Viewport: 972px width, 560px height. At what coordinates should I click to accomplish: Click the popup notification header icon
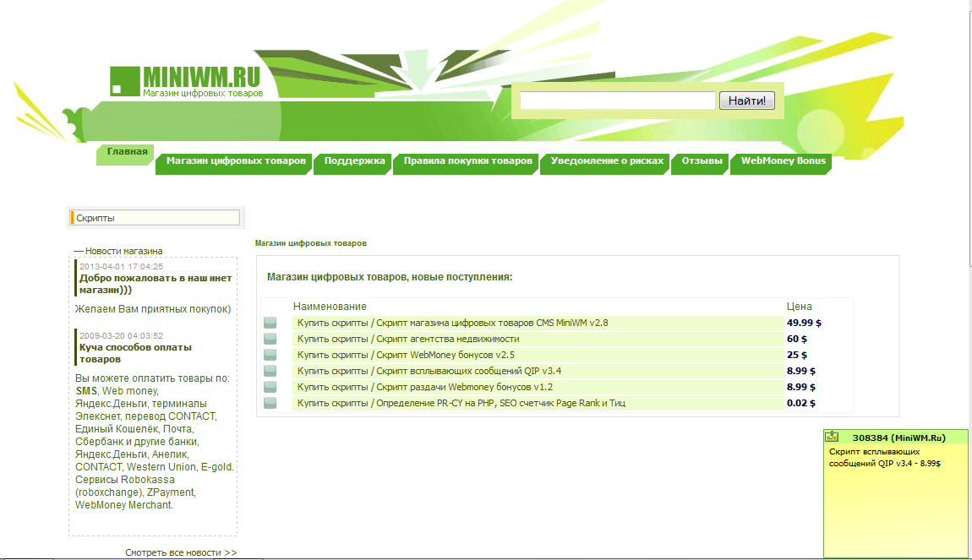click(832, 437)
